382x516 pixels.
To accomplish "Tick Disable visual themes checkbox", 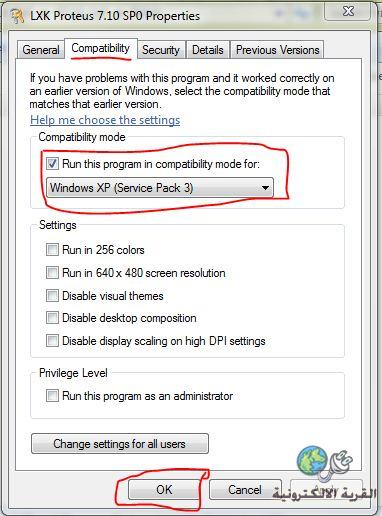I will click(x=52, y=296).
